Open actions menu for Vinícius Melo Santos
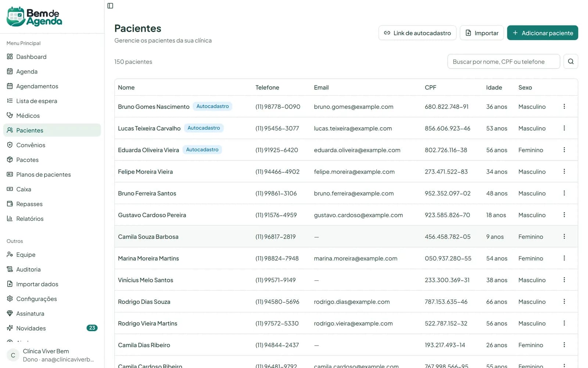588x368 pixels. (x=564, y=280)
